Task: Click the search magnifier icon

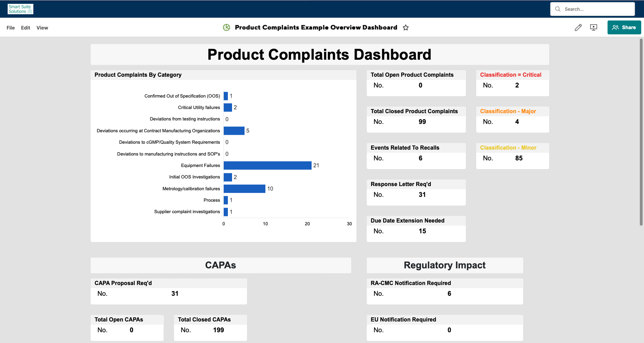Action: pos(558,9)
